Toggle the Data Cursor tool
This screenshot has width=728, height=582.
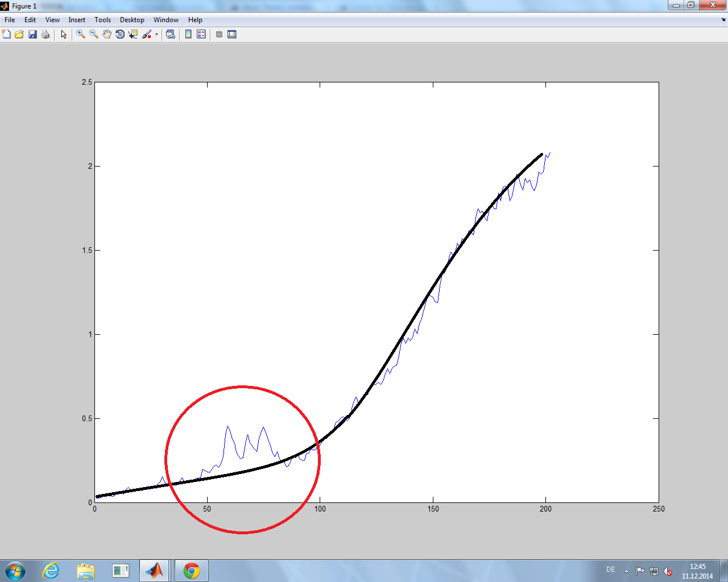pos(133,35)
